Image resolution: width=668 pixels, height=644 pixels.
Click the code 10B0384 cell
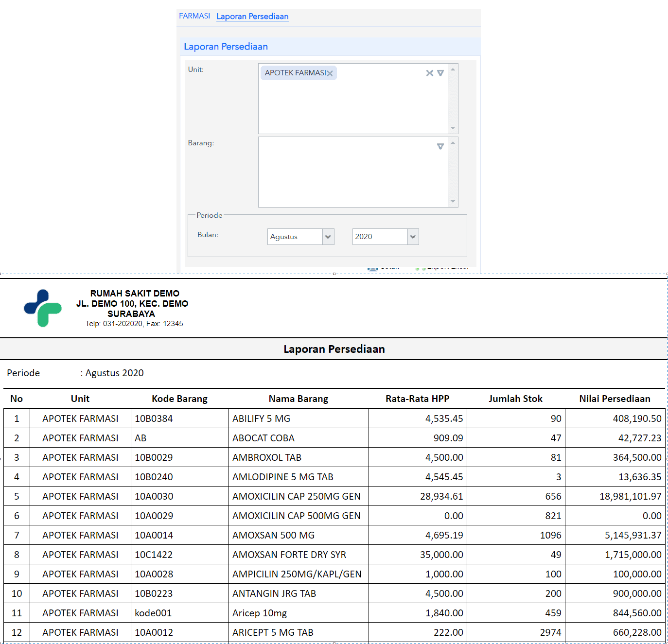pos(180,418)
